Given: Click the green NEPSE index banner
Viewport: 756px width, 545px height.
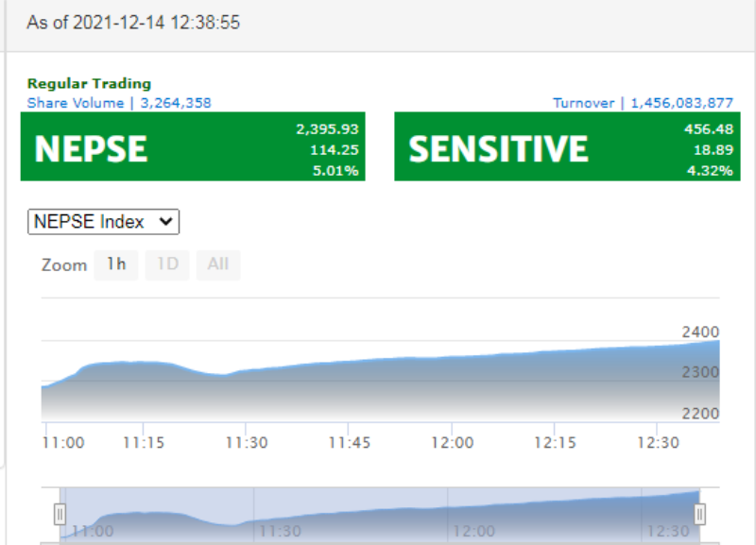Looking at the screenshot, I should point(193,146).
